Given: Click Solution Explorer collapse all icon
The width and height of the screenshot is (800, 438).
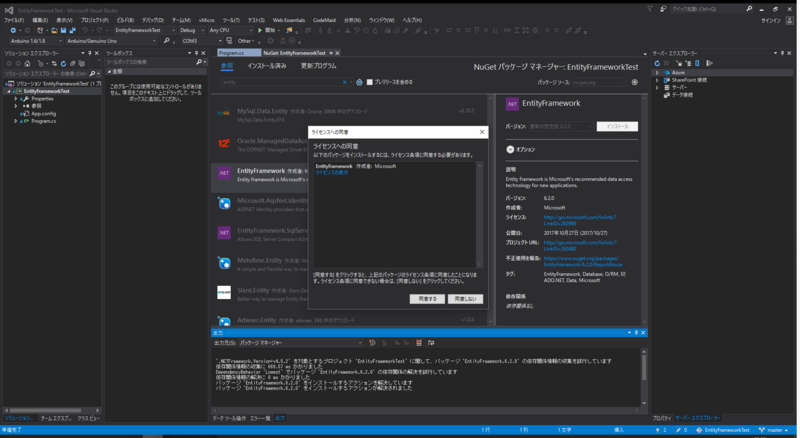Looking at the screenshot, I should 72,64.
